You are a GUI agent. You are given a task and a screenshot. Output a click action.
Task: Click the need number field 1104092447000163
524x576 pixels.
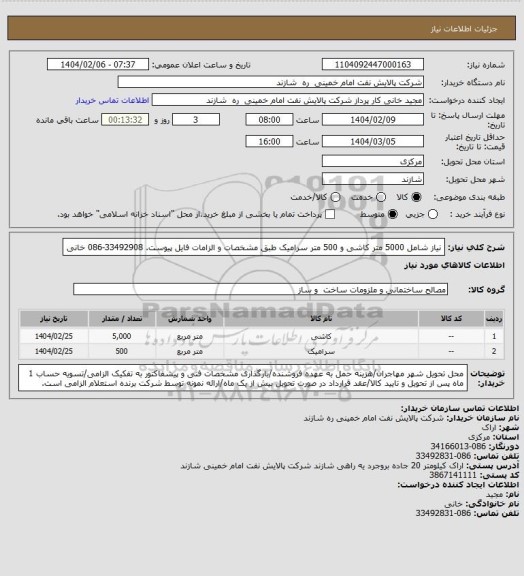(x=373, y=64)
